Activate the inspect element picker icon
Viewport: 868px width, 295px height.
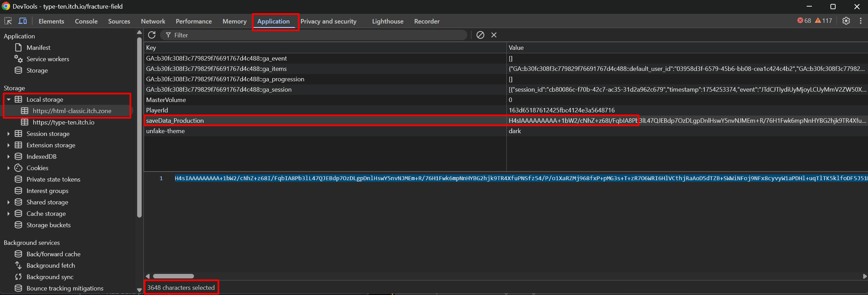(8, 21)
